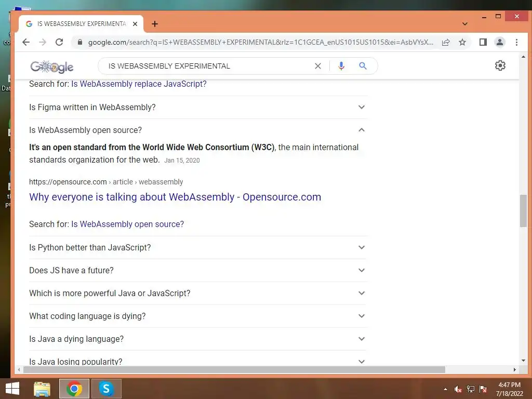The image size is (532, 399).
Task: Clear the Google search box
Action: [318, 66]
